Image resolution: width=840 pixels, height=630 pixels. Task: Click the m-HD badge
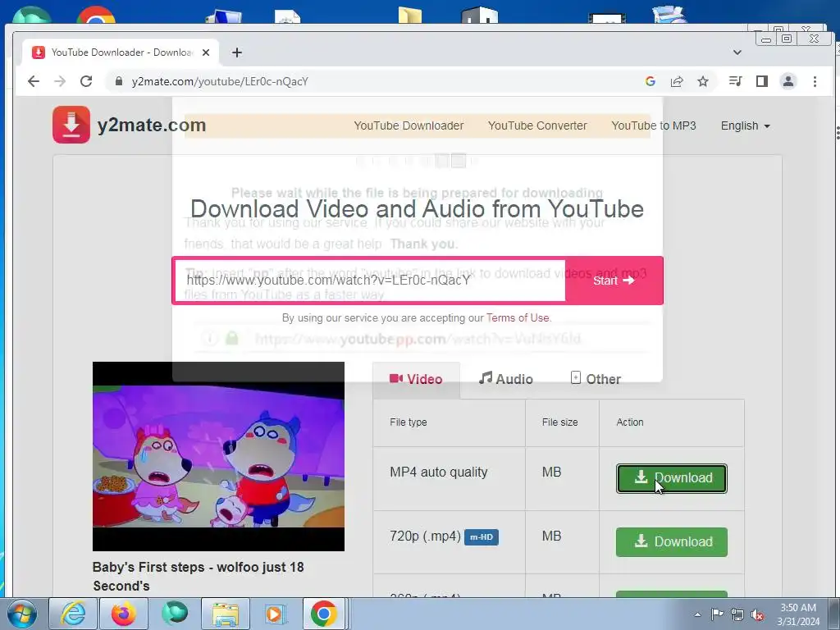coord(481,537)
